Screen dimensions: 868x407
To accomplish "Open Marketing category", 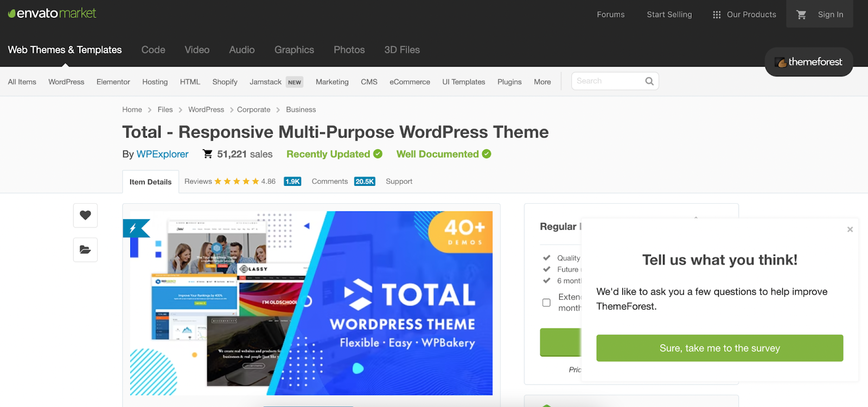I will (332, 82).
